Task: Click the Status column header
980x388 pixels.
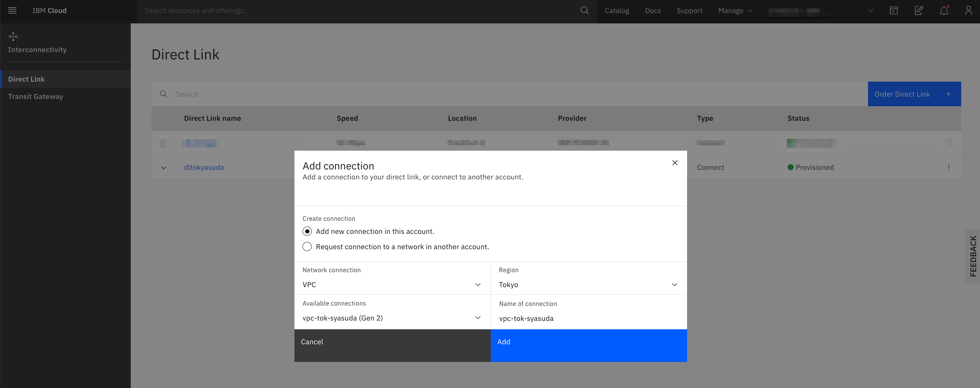Action: click(x=798, y=118)
